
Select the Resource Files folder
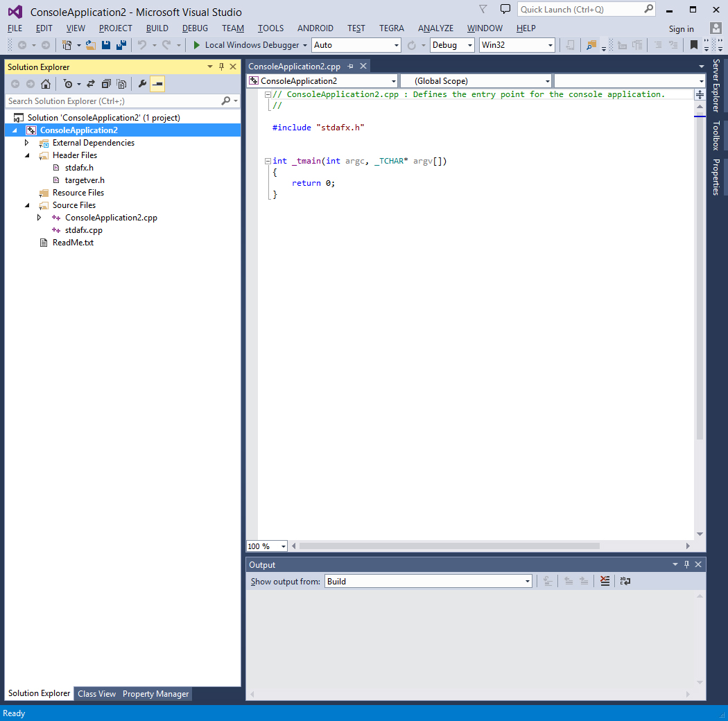(x=78, y=193)
